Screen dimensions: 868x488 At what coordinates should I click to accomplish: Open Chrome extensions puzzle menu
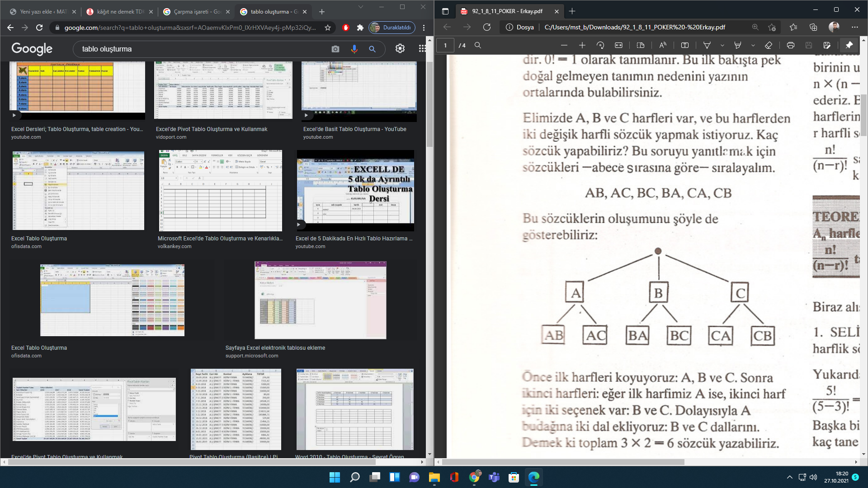click(x=360, y=28)
